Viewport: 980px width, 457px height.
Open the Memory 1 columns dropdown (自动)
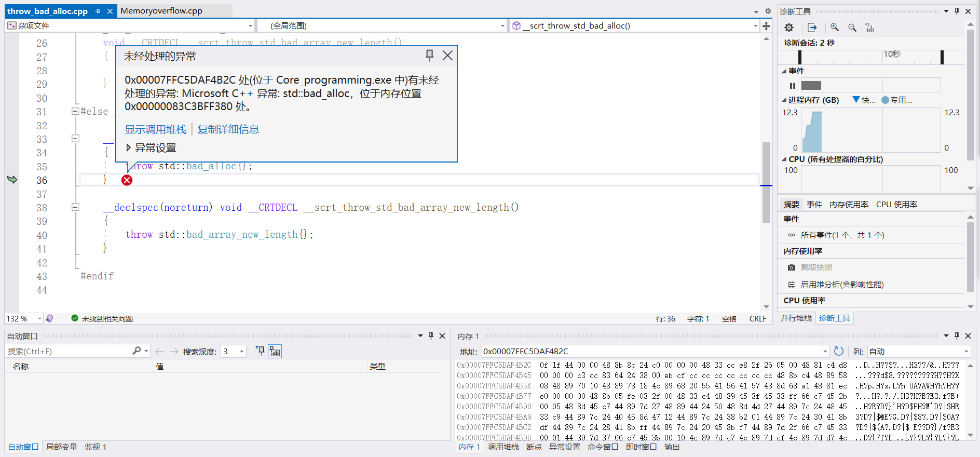click(966, 352)
